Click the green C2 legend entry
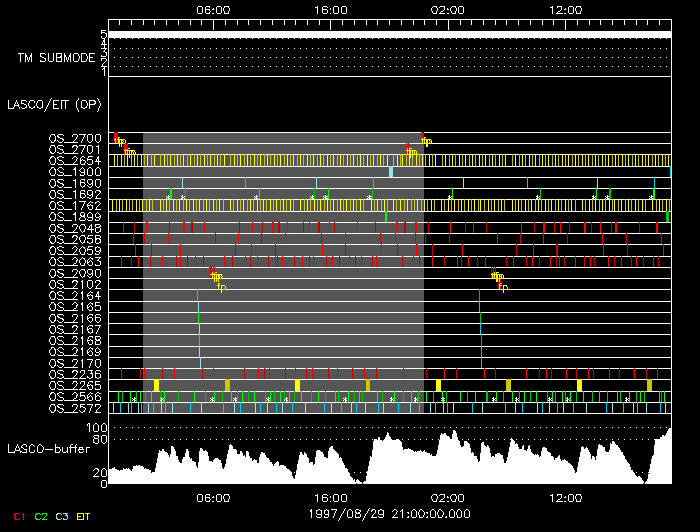The height and width of the screenshot is (532, 700). click(41, 516)
